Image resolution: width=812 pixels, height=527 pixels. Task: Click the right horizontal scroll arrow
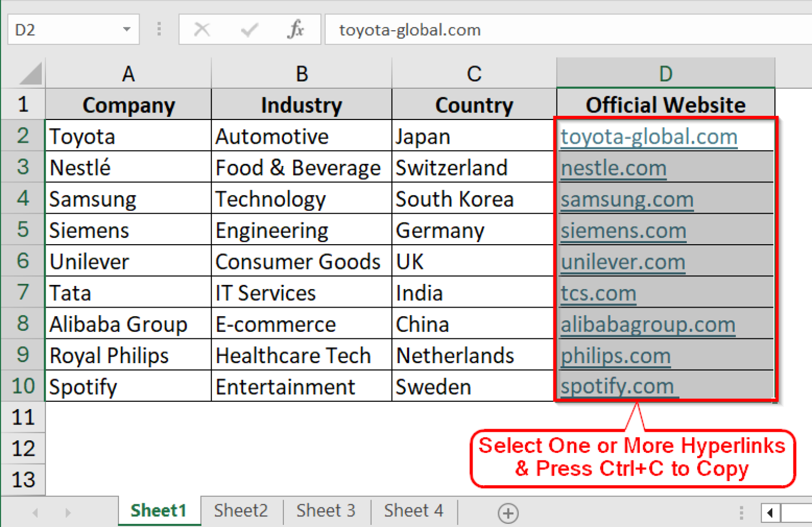(x=769, y=512)
